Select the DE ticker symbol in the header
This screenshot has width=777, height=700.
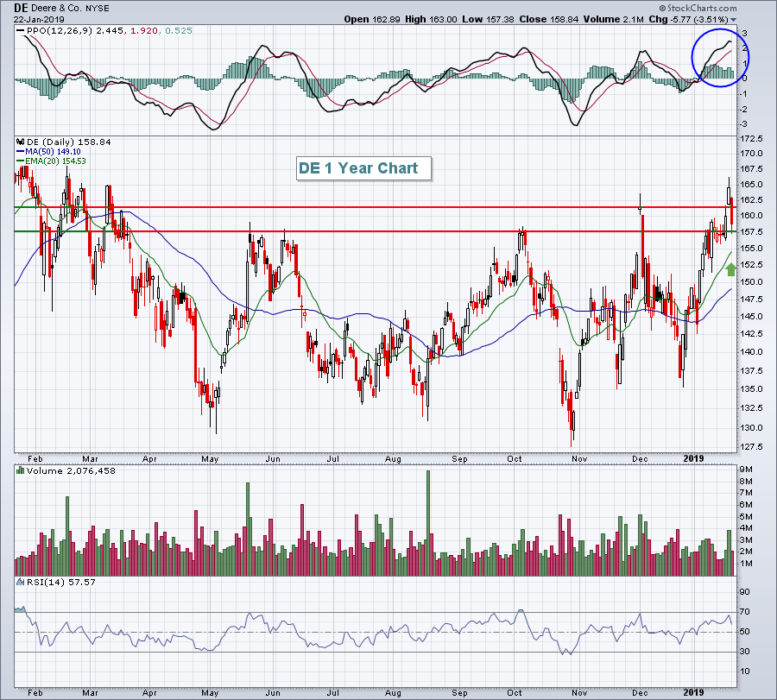coord(21,8)
